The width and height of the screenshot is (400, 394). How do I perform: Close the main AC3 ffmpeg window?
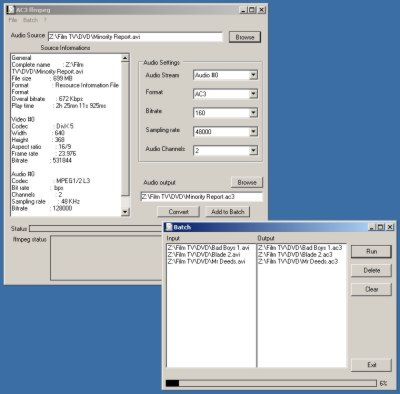262,10
